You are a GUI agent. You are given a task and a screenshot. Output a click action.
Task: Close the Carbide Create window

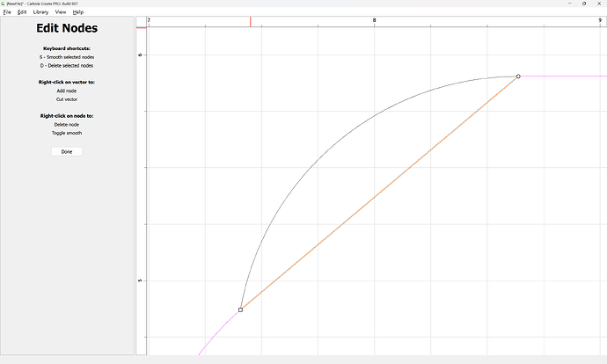click(599, 4)
